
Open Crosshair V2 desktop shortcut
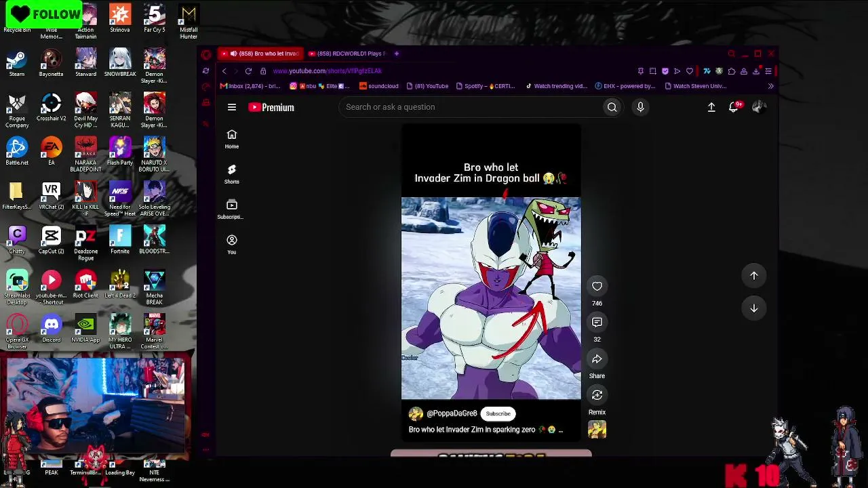click(x=51, y=108)
